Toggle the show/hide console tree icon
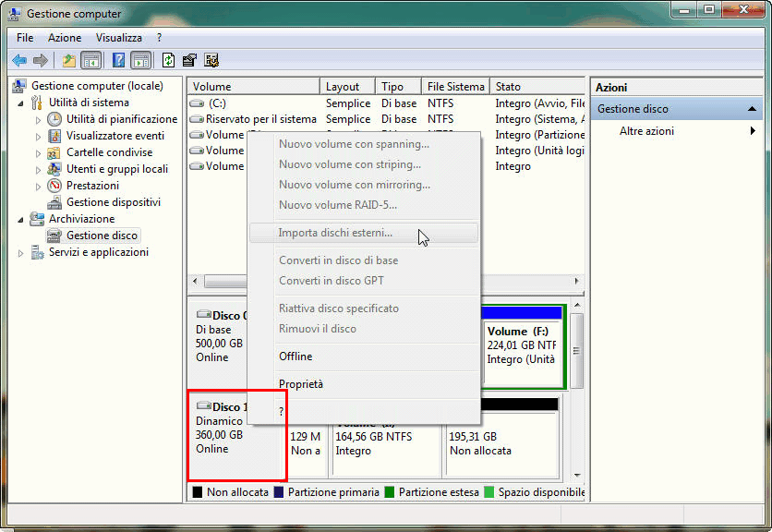 click(91, 61)
